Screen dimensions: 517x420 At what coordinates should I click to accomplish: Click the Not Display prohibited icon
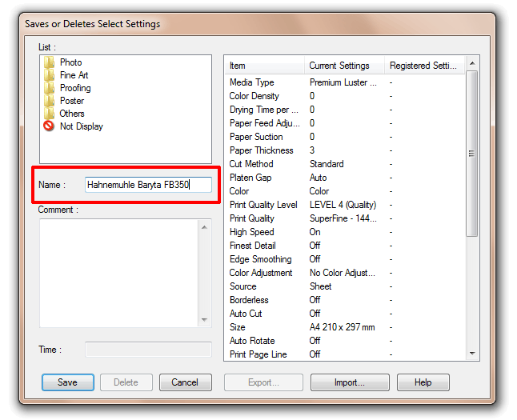[x=49, y=126]
